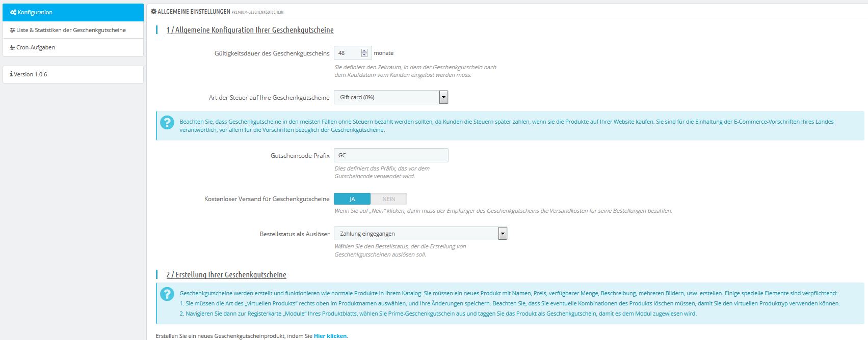The width and height of the screenshot is (868, 340).
Task: Click the 'Art der Steuer auf Ihre Geschenkgutscheine' label
Action: click(269, 98)
